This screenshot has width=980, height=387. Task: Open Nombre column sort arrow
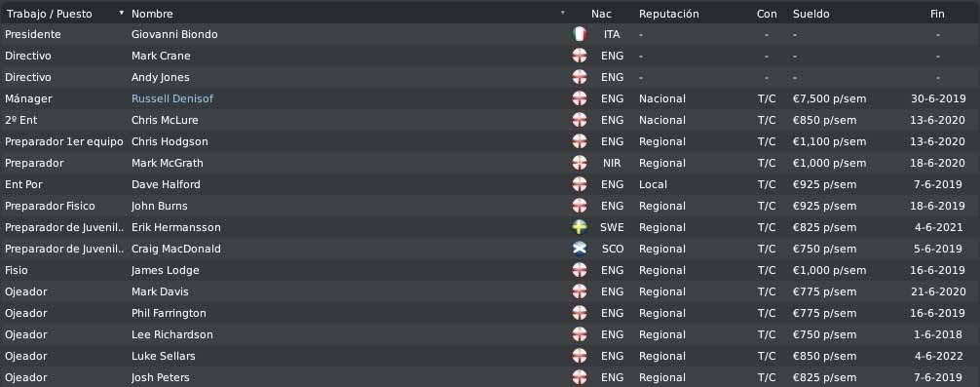(x=562, y=13)
